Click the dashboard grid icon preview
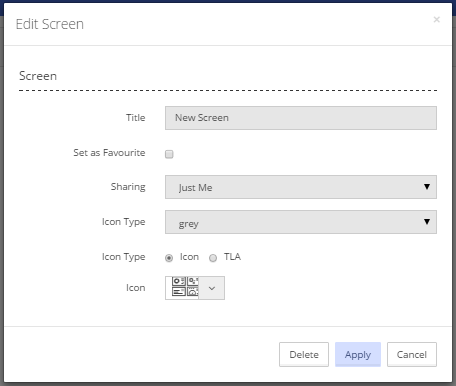456x386 pixels. (185, 287)
